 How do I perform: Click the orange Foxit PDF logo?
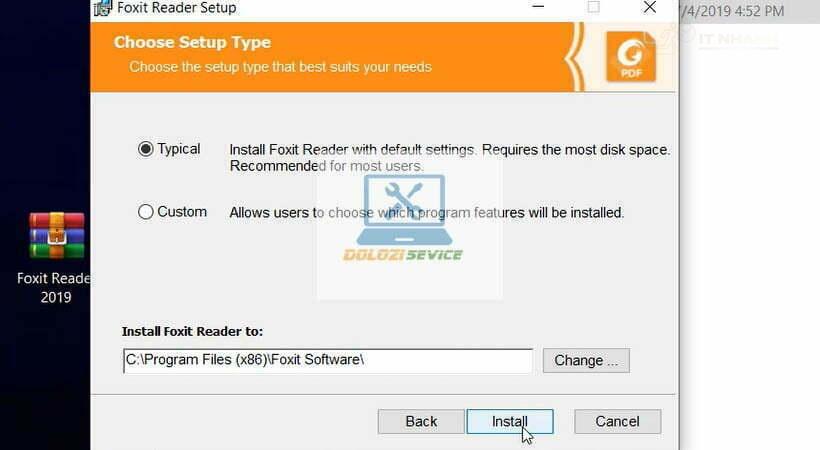click(x=631, y=57)
